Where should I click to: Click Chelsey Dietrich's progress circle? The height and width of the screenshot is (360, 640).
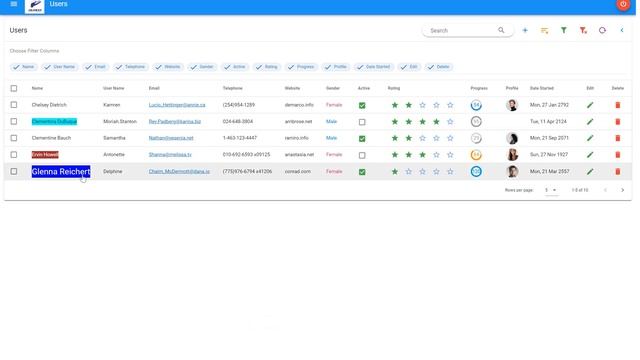pos(476,105)
